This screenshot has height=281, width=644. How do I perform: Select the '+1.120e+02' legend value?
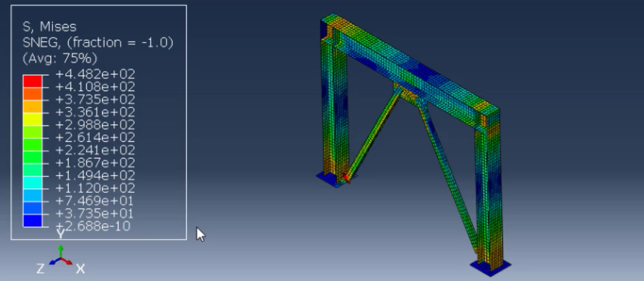[x=96, y=188]
